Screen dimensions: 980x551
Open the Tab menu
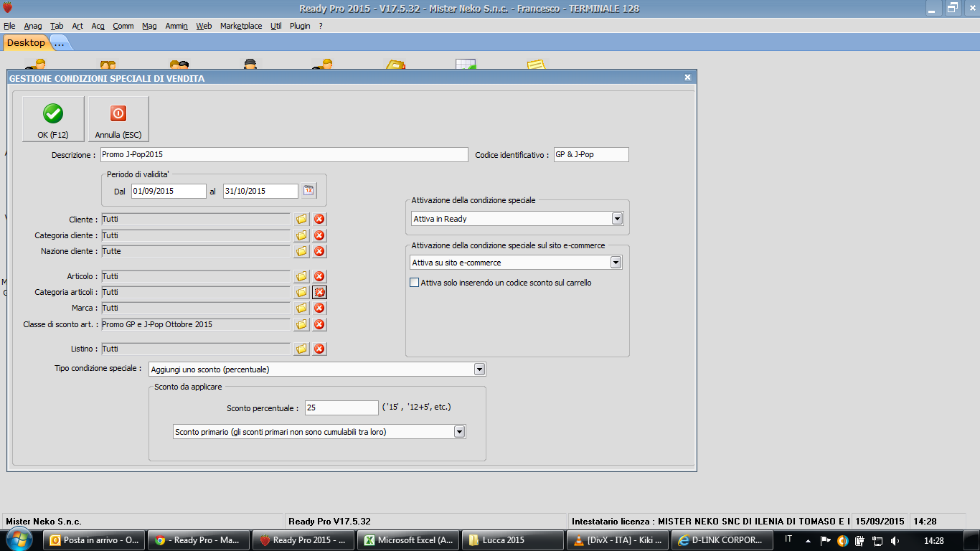click(57, 26)
